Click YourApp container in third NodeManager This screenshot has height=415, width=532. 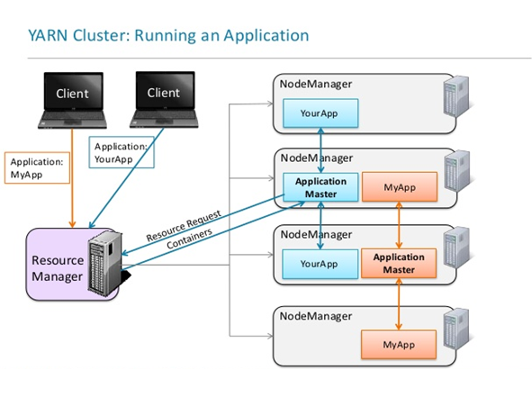pyautogui.click(x=320, y=264)
